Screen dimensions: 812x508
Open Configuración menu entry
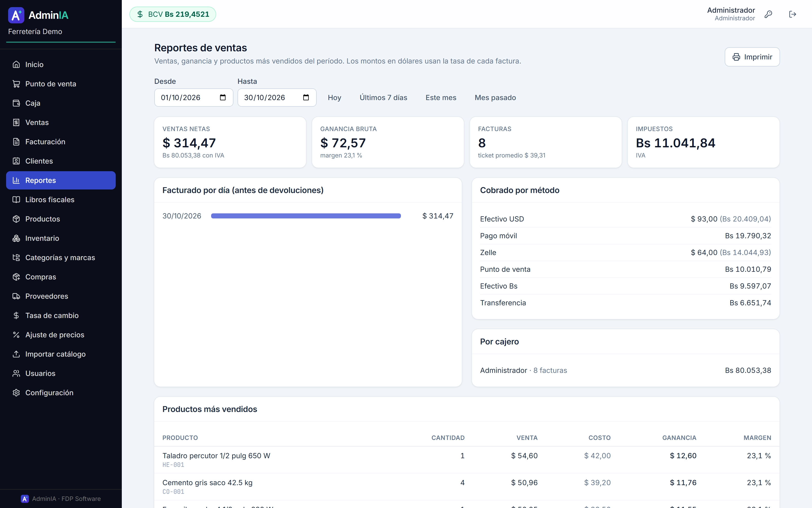point(61,393)
